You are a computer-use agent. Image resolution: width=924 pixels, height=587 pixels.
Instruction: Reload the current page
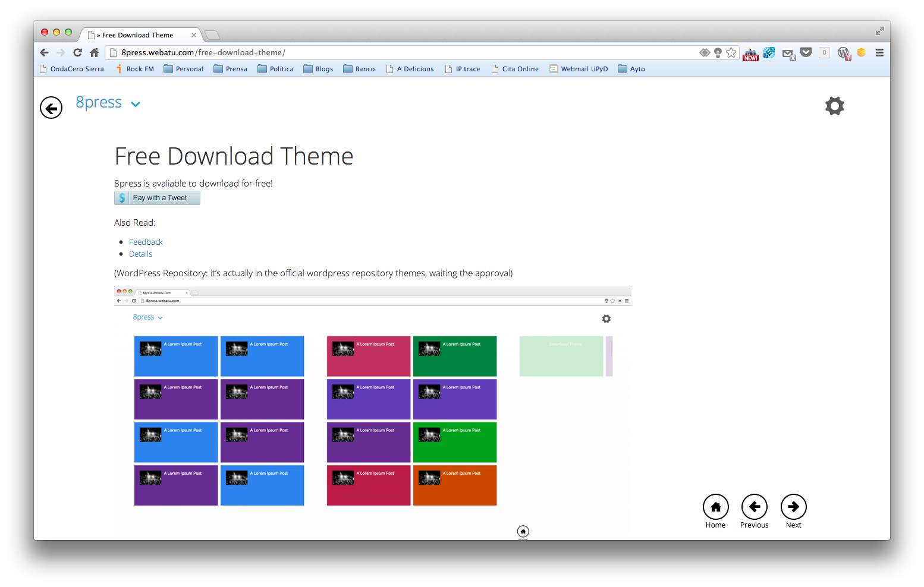[77, 52]
